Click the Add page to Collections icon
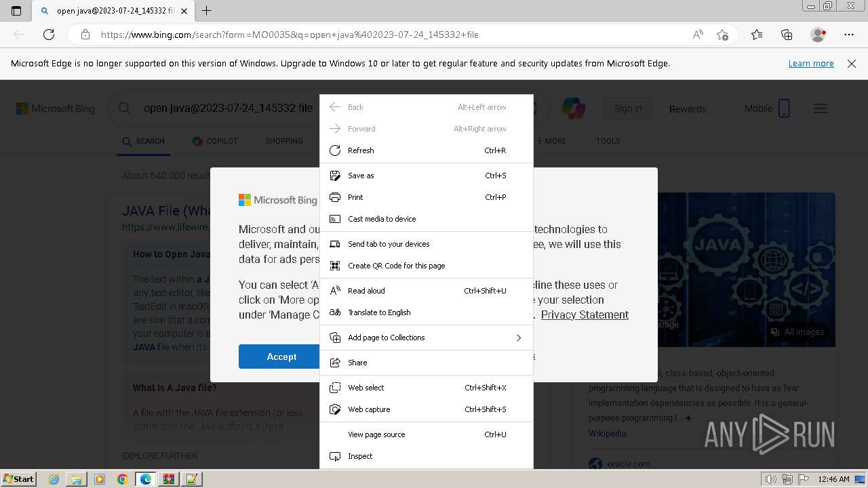This screenshot has height=488, width=868. click(334, 338)
